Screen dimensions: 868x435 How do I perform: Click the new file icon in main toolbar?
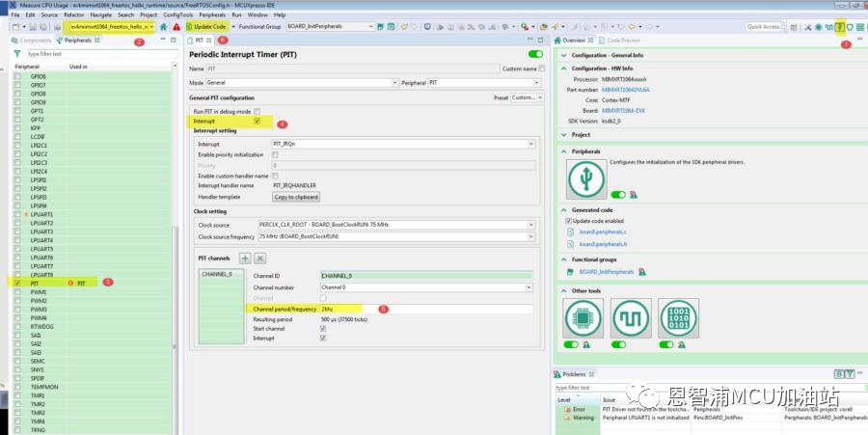[16, 27]
